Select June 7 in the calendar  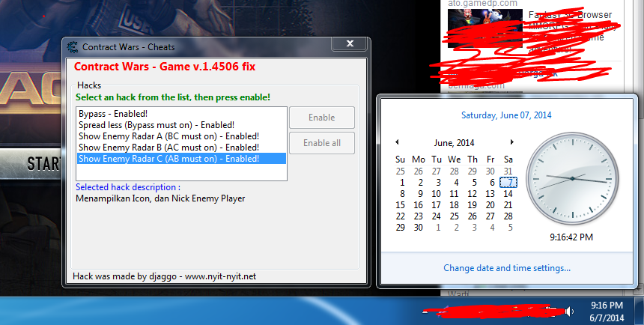tap(508, 183)
